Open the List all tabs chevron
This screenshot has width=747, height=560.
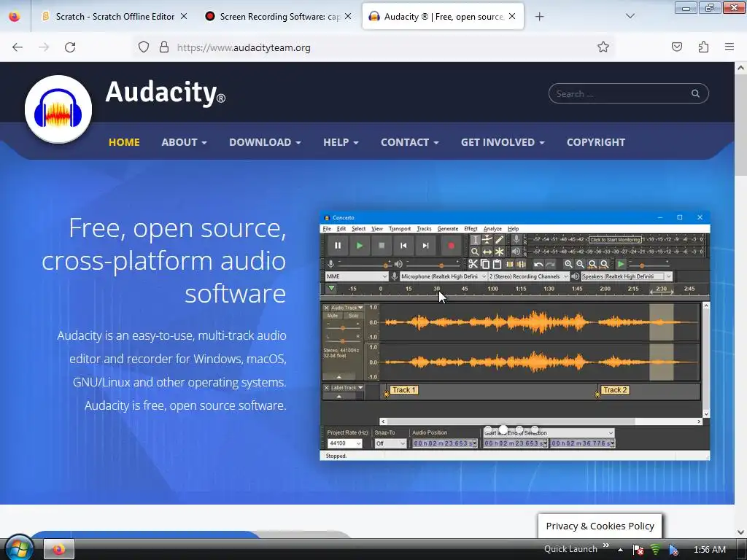(630, 16)
